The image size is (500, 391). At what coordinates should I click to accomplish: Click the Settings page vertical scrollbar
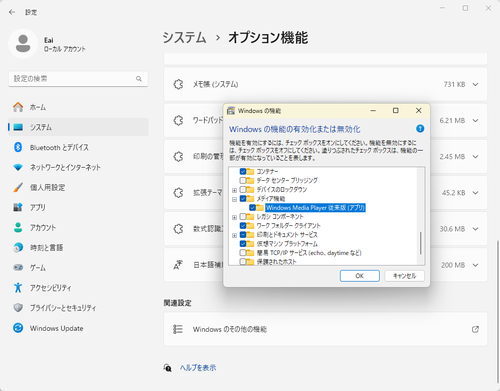(498, 313)
